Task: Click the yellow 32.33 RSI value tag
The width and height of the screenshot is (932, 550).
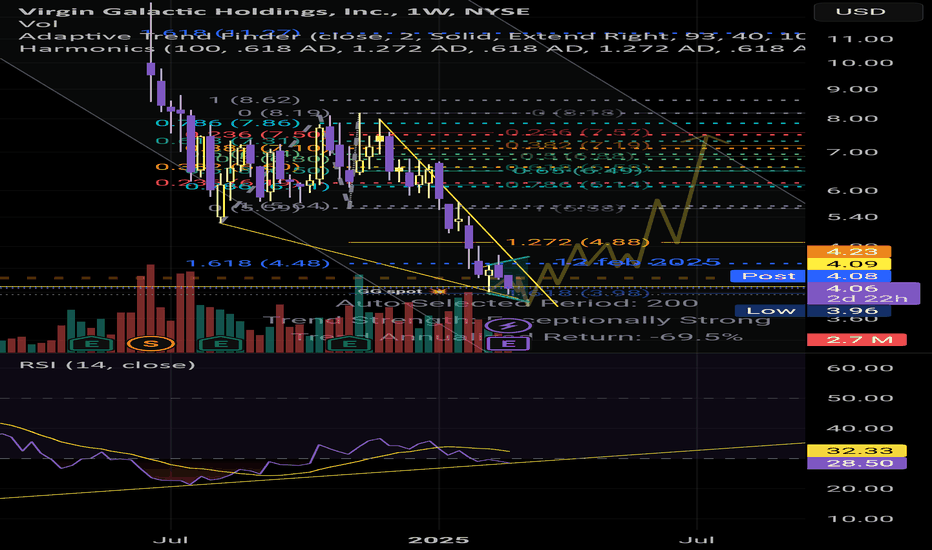Action: click(857, 451)
